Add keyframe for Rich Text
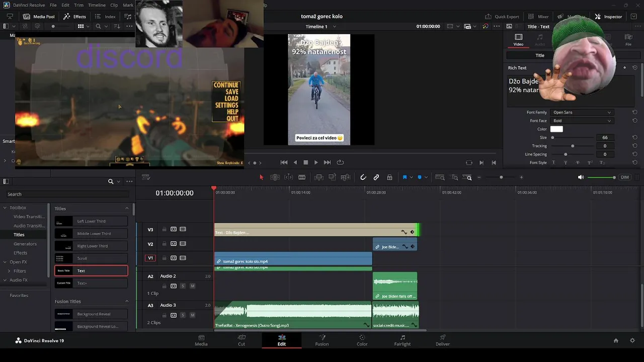The height and width of the screenshot is (362, 644). (625, 67)
